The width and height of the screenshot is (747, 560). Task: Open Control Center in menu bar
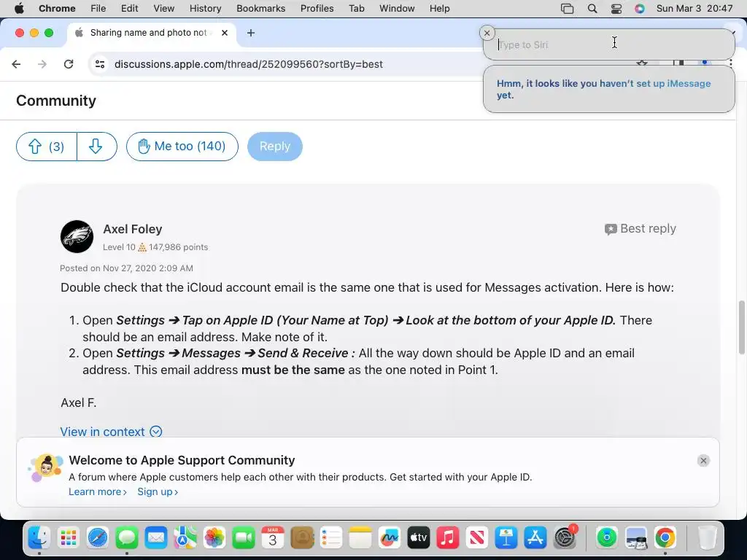(x=616, y=8)
